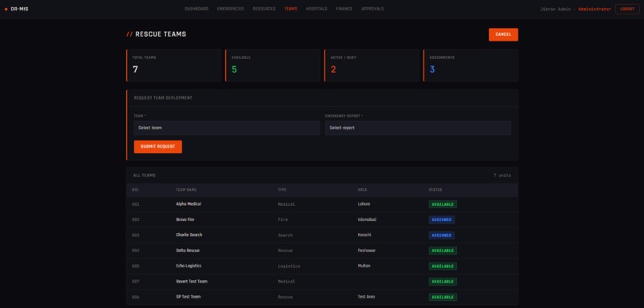Click the Status column header

pos(435,190)
